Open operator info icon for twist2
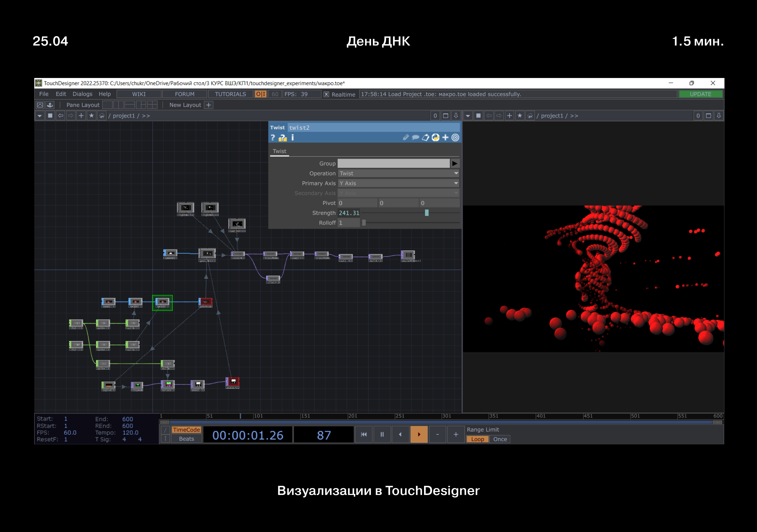757x532 pixels. coord(292,138)
